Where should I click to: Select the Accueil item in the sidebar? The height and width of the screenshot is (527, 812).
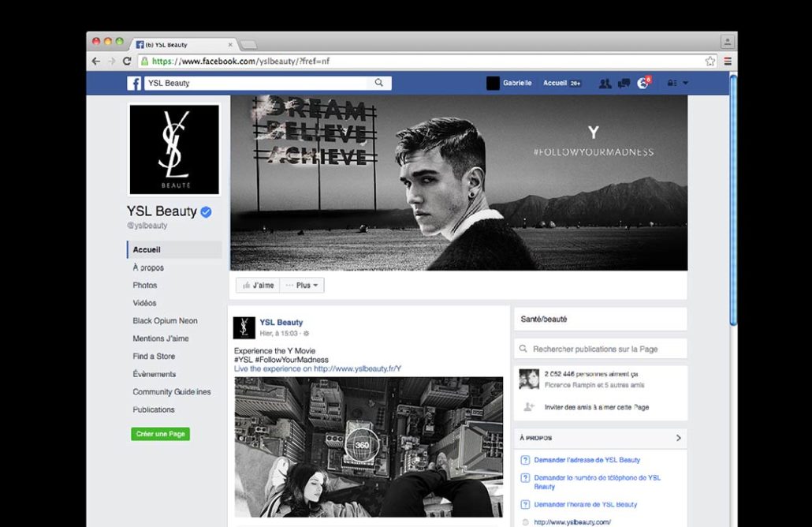(x=174, y=250)
